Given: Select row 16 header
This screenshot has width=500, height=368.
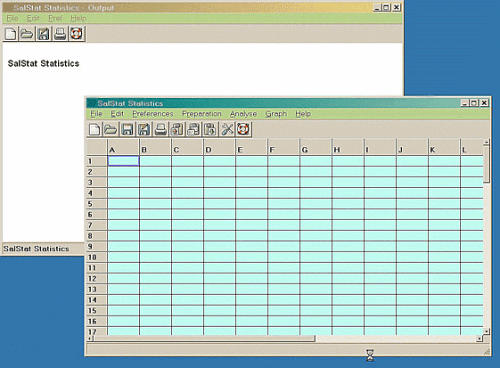Looking at the screenshot, I should tap(97, 321).
